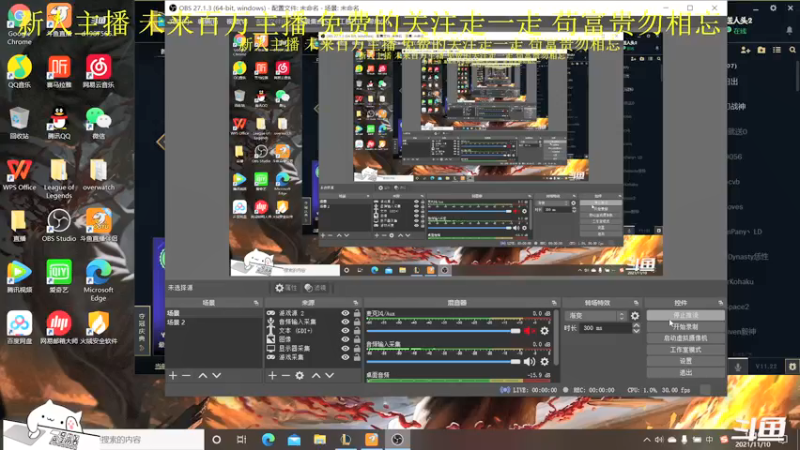Open 设置 in the controls panel

pyautogui.click(x=685, y=361)
